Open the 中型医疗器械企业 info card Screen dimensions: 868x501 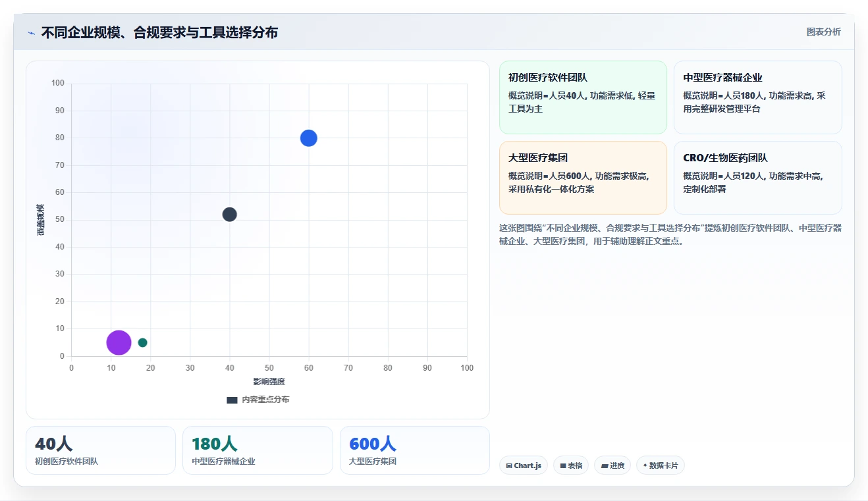pos(757,97)
